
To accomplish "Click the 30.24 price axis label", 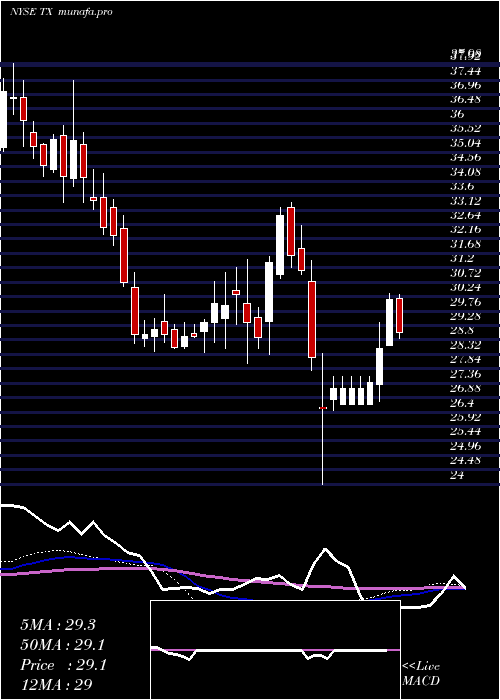I will pos(465,288).
